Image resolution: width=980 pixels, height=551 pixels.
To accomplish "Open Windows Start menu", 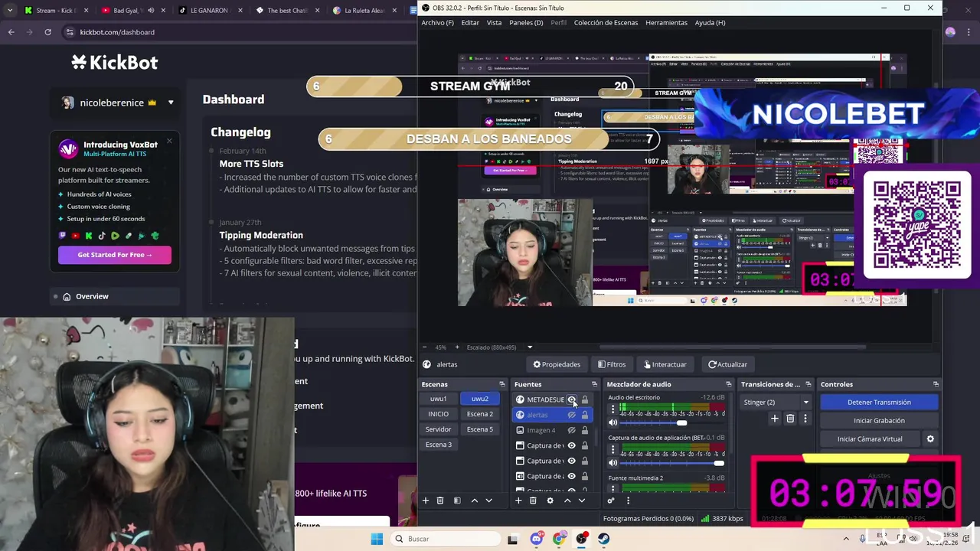I will [377, 539].
